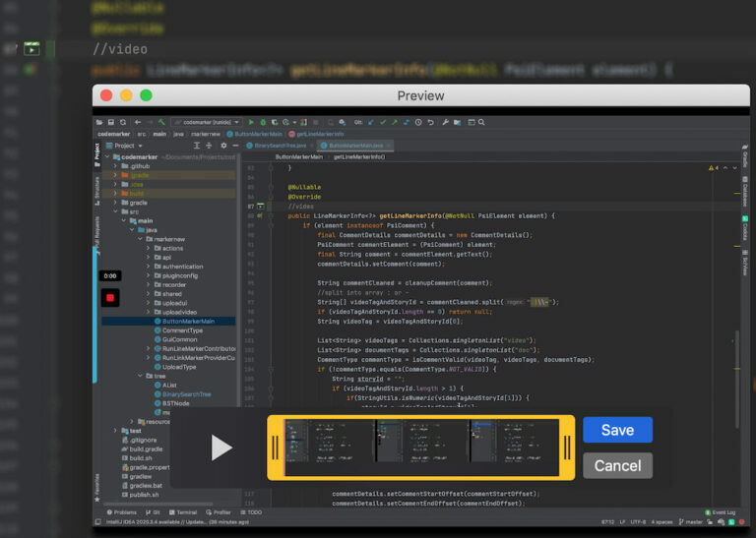The height and width of the screenshot is (538, 756).
Task: Click the Git commit checkmark icon
Action: (x=383, y=122)
